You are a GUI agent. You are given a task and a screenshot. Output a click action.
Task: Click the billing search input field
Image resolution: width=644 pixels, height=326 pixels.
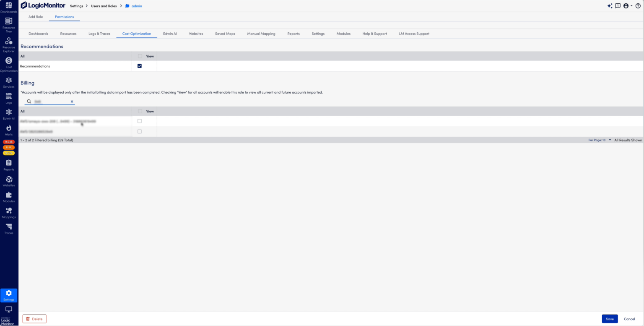pyautogui.click(x=50, y=102)
